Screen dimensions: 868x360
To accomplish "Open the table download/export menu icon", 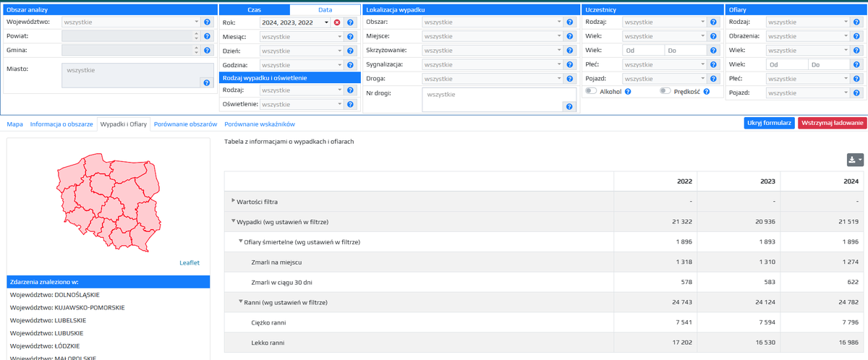I will click(856, 160).
